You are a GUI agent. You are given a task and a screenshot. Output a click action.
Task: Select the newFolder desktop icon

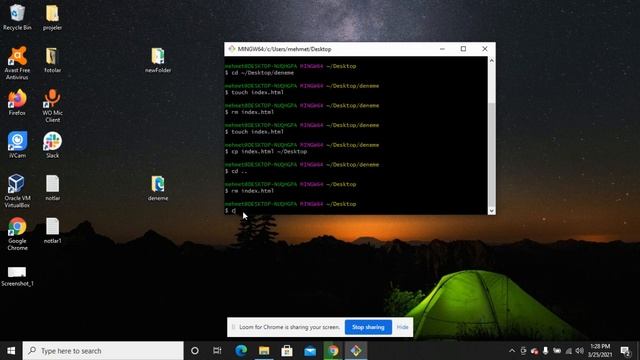point(158,60)
